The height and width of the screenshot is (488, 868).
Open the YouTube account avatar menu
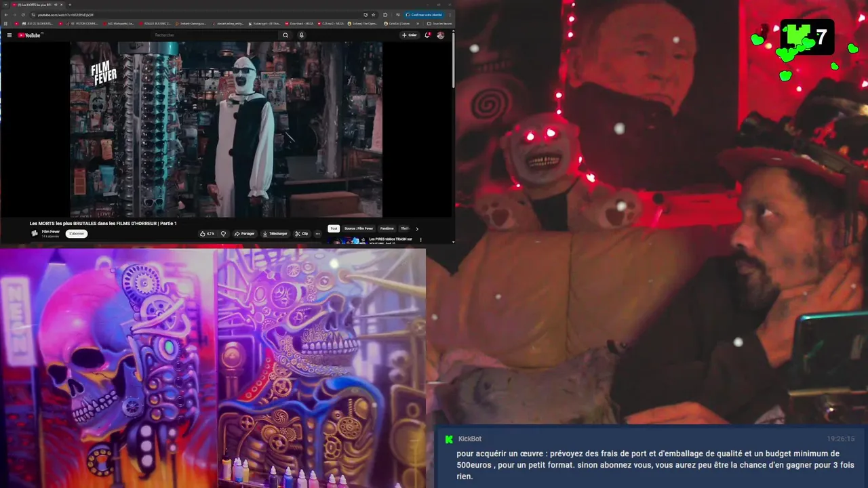pyautogui.click(x=441, y=35)
